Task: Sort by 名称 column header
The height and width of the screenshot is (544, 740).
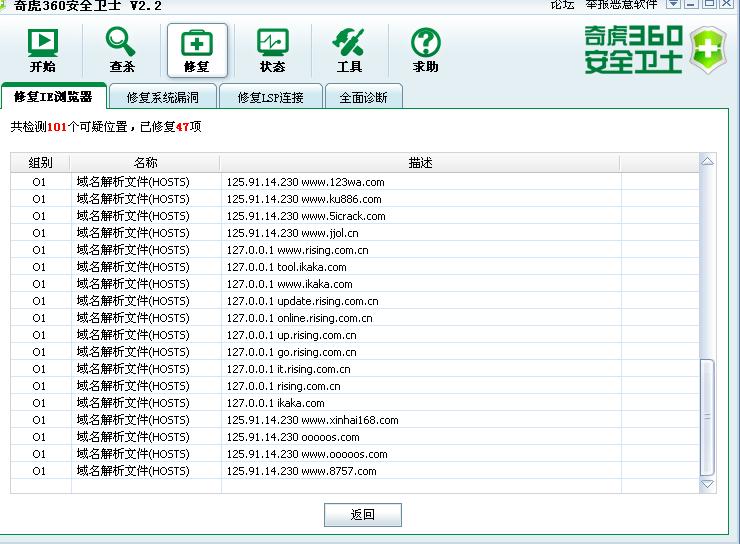Action: 145,163
